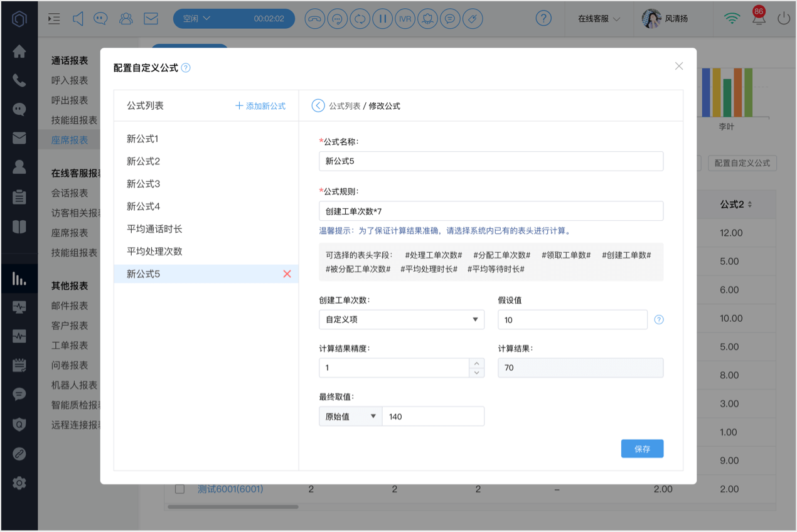Open 会话报表 in side menu
Image resolution: width=797 pixels, height=532 pixels.
(70, 193)
